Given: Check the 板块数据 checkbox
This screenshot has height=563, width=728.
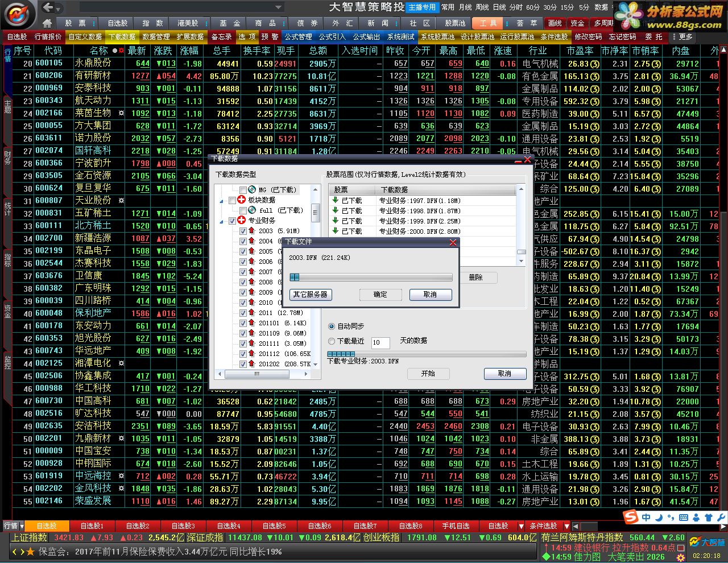Looking at the screenshot, I should pyautogui.click(x=232, y=200).
